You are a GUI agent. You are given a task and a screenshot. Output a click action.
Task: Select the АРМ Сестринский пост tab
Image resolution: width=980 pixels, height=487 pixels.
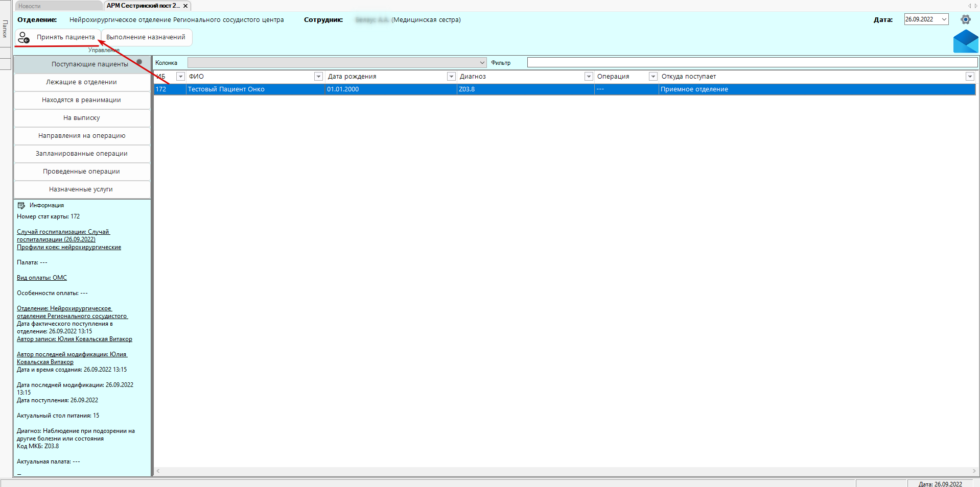tap(143, 6)
